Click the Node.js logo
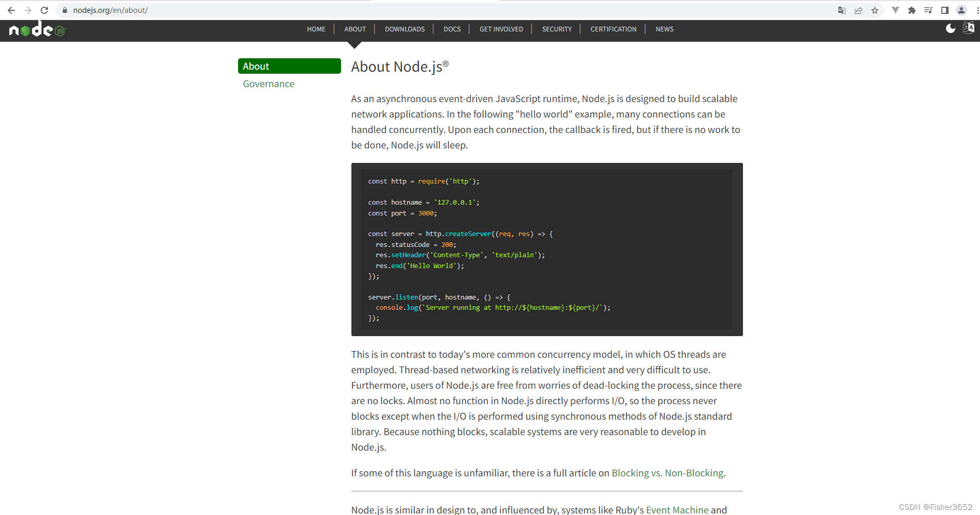The width and height of the screenshot is (980, 515). (x=38, y=30)
